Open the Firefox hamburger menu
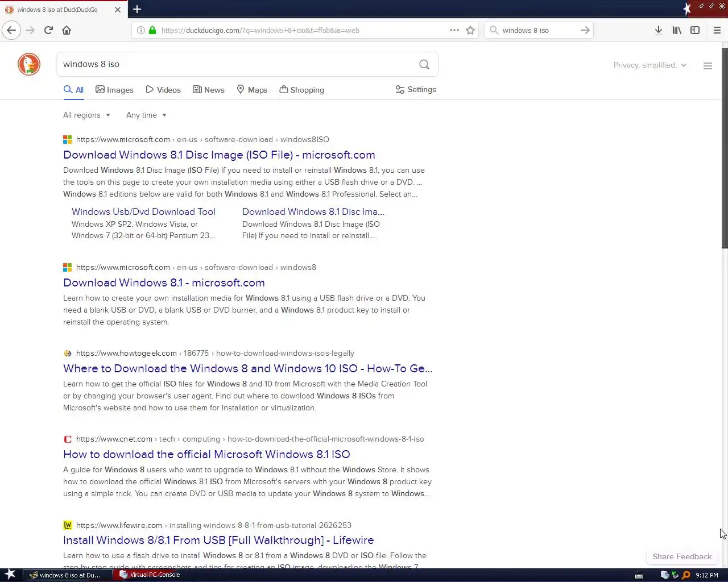Viewport: 728px width, 582px height. (717, 30)
